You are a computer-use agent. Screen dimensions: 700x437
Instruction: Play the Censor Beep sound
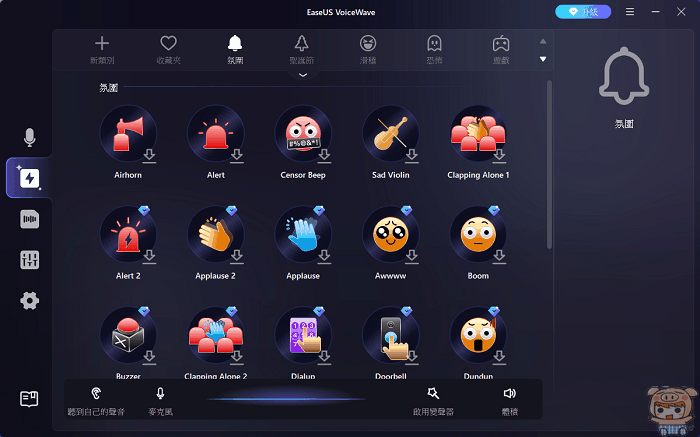[303, 133]
